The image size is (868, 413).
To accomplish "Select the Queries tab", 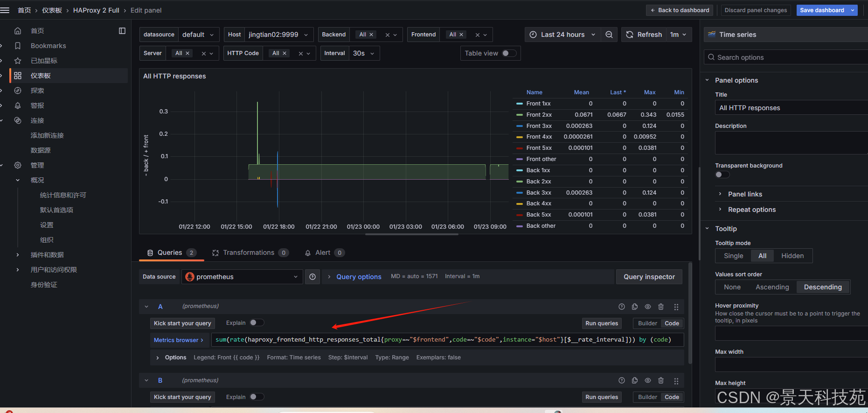I will [171, 252].
